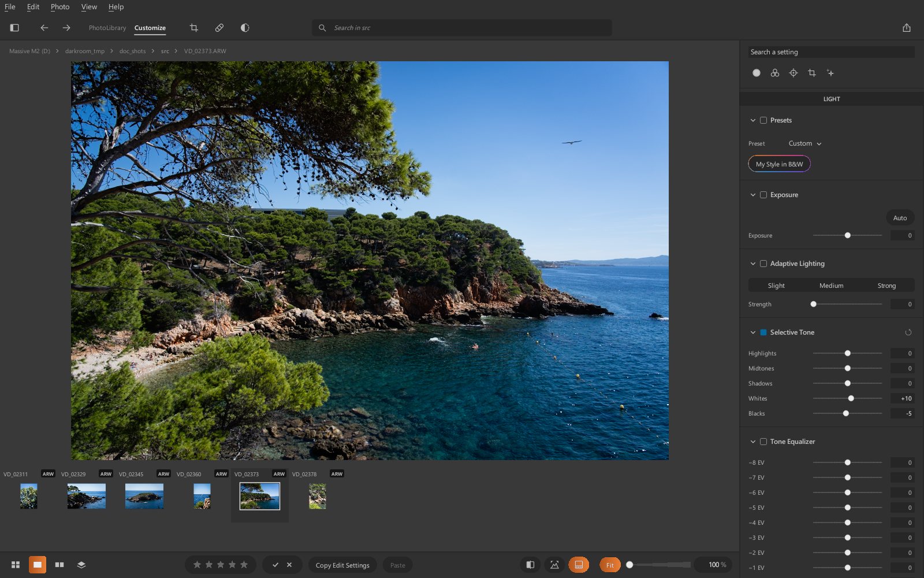The image size is (924, 578).
Task: Select the Repair bandage tool
Action: click(219, 28)
